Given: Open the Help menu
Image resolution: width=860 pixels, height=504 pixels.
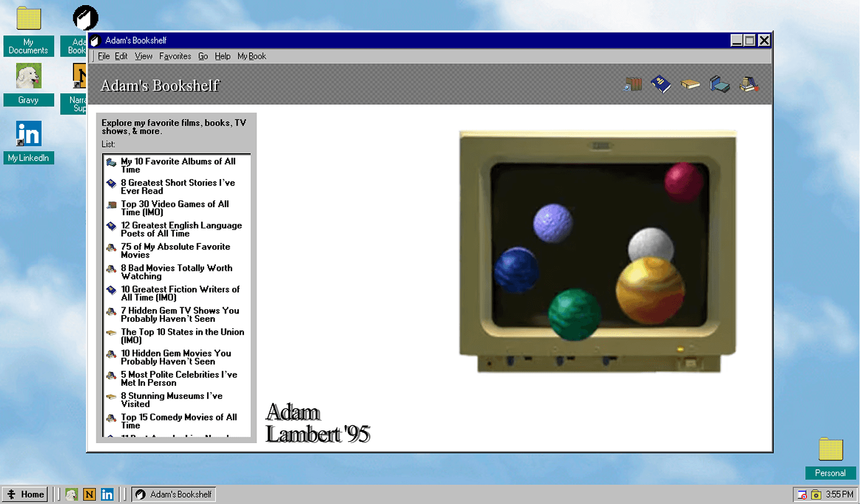Looking at the screenshot, I should [223, 56].
